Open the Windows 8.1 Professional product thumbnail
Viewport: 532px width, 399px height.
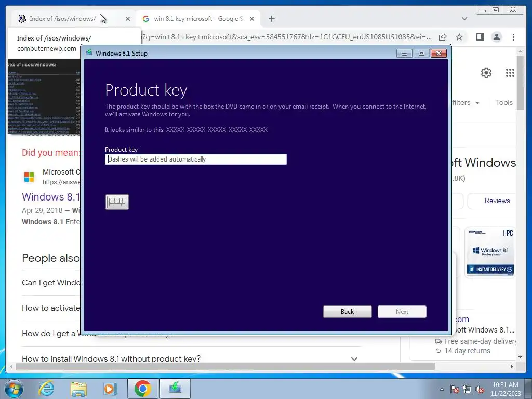coord(490,252)
